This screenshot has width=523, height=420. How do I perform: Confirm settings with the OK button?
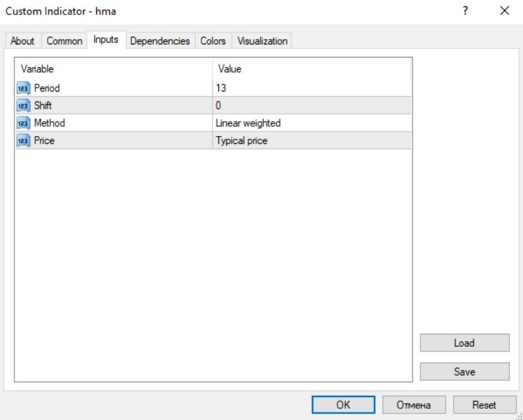tap(343, 405)
